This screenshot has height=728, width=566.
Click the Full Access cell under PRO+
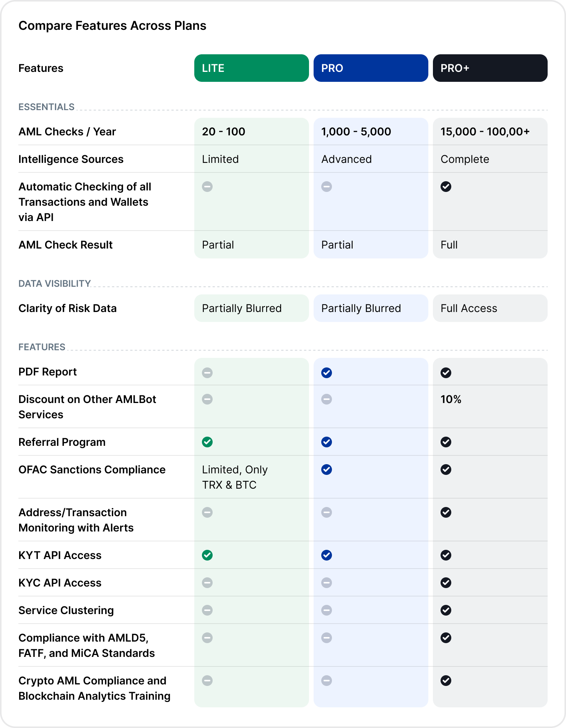[469, 308]
